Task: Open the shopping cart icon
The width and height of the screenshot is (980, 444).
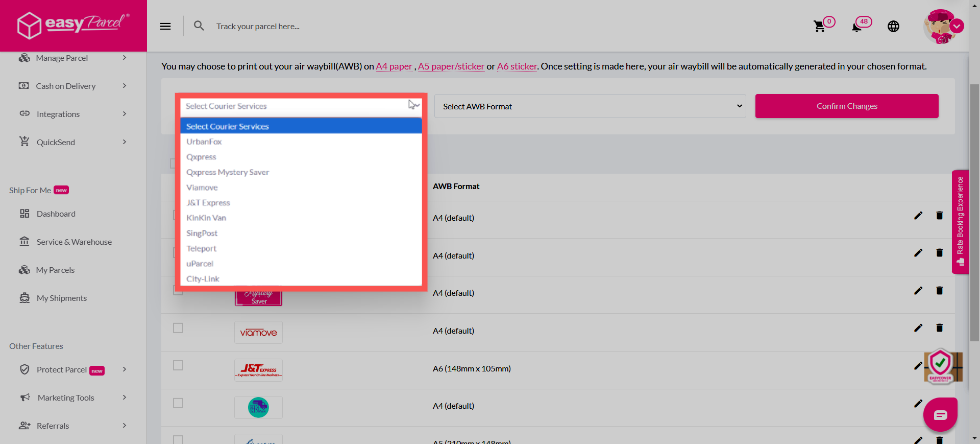Action: [820, 26]
